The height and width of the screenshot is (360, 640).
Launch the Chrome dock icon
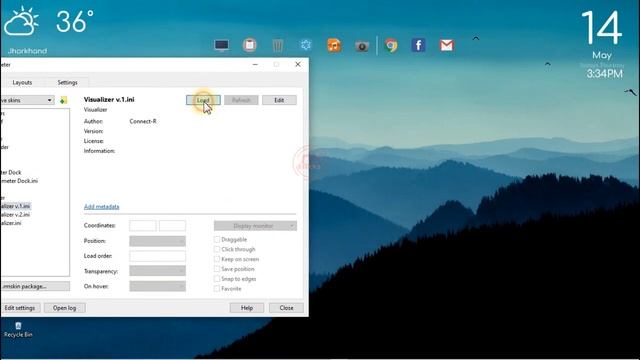[391, 45]
